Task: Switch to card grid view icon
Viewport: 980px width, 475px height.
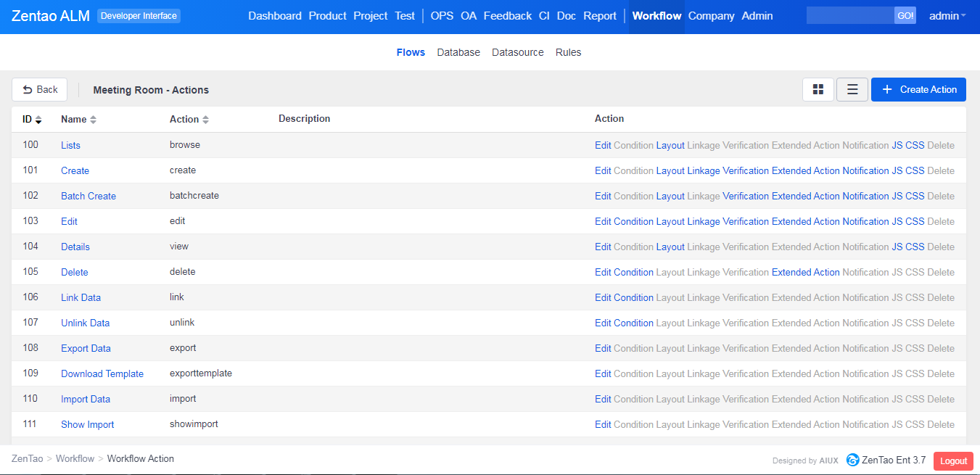Action: click(818, 90)
